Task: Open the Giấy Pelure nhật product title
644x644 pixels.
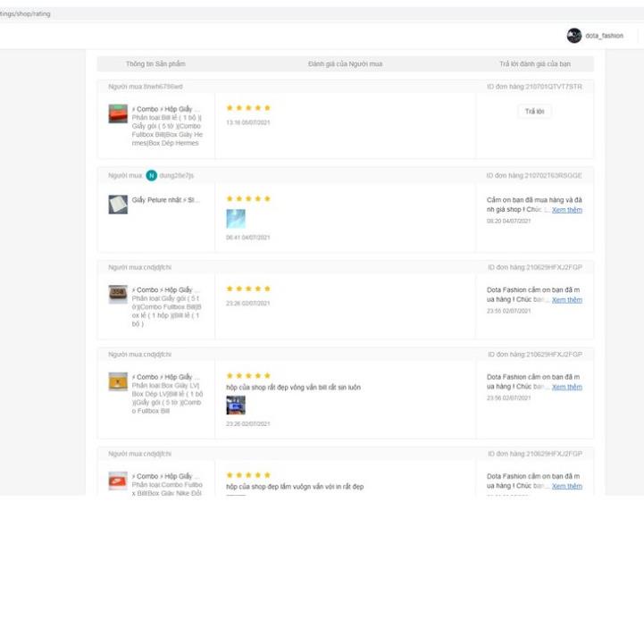Action: click(x=165, y=199)
